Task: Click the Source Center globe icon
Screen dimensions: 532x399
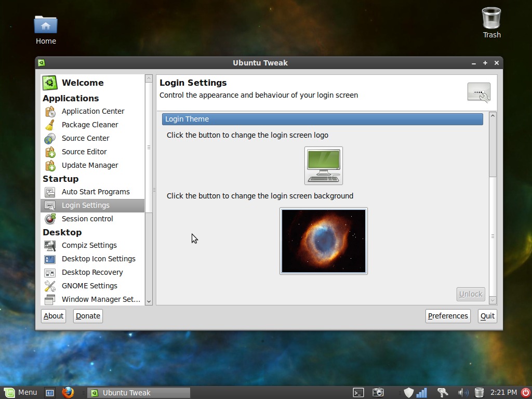Action: point(50,138)
